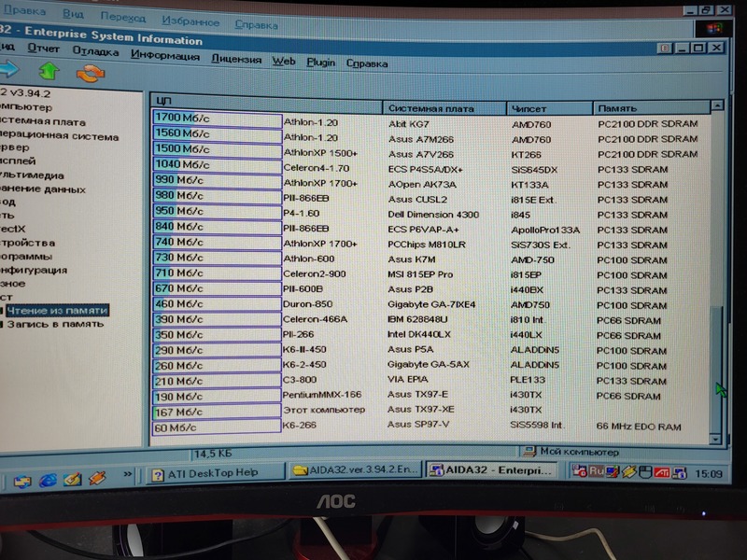Click the 'SiS645DX' chipset cell

(534, 170)
